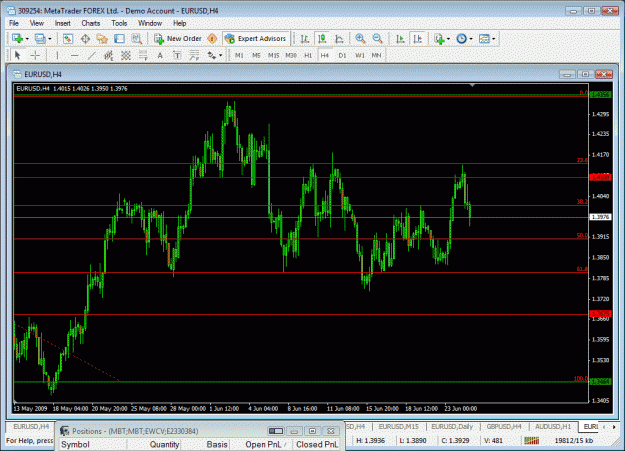Expand the Profiles dropdown arrow

(50, 39)
